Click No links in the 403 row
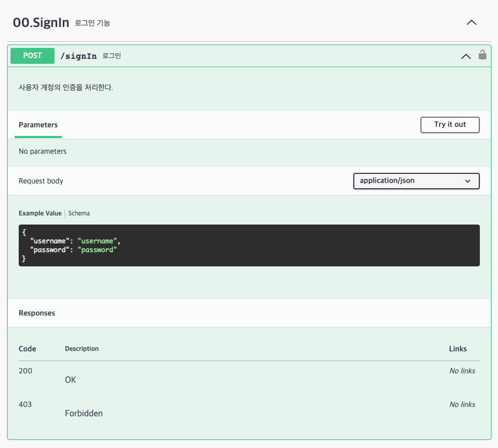Viewport: 498px width, 448px height. (x=462, y=405)
